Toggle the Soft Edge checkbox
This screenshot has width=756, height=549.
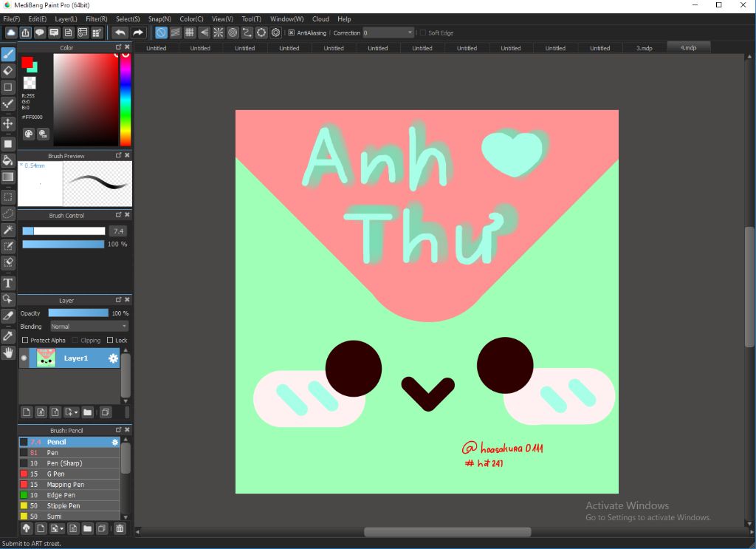click(x=423, y=33)
